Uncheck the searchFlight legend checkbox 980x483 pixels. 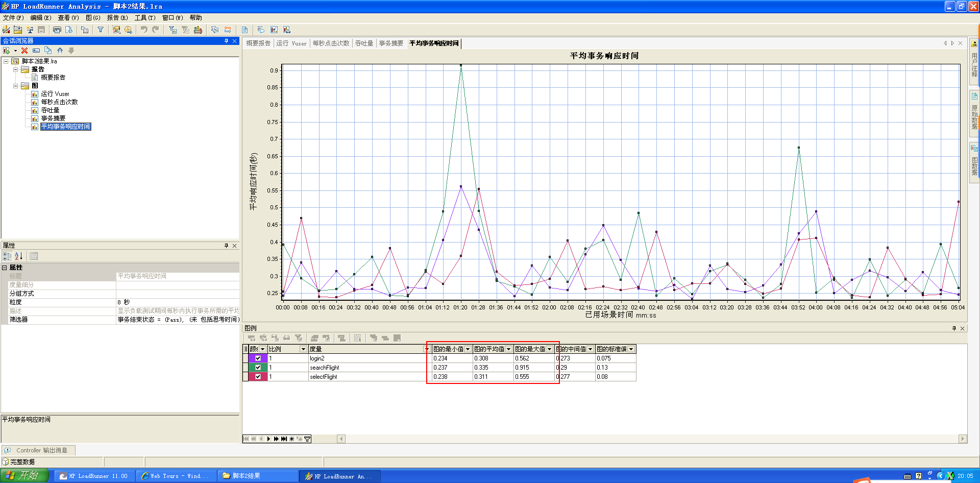(258, 368)
